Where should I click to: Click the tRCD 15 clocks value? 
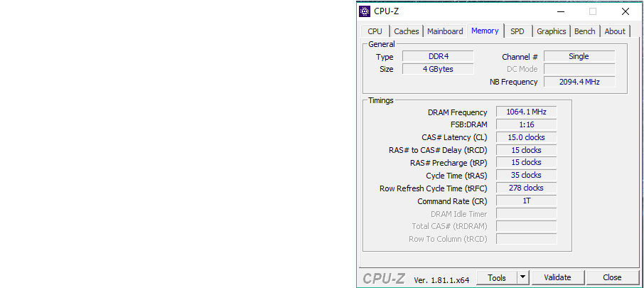(526, 150)
